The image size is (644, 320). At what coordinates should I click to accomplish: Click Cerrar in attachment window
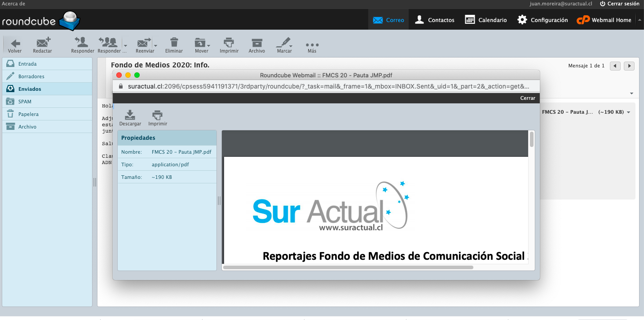click(528, 98)
